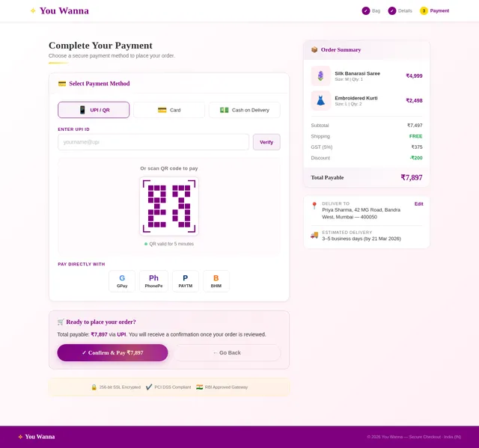Image resolution: width=479 pixels, height=448 pixels.
Task: Select GPay payment app icon
Action: click(122, 281)
